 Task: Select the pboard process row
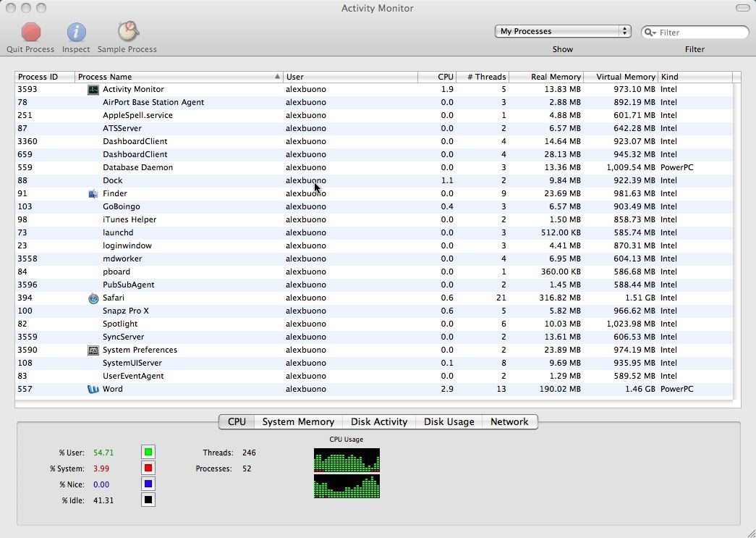[x=374, y=272]
